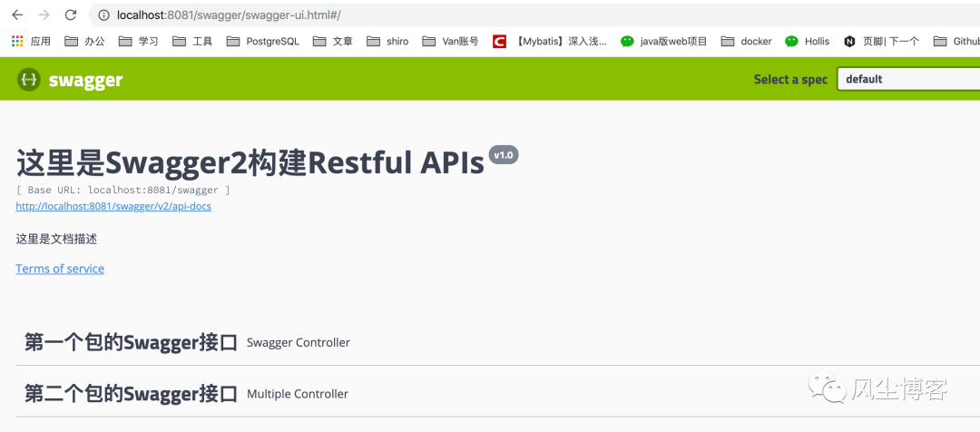Expand the 第二个包的Swagger接口 section
The image size is (980, 432).
click(497, 394)
